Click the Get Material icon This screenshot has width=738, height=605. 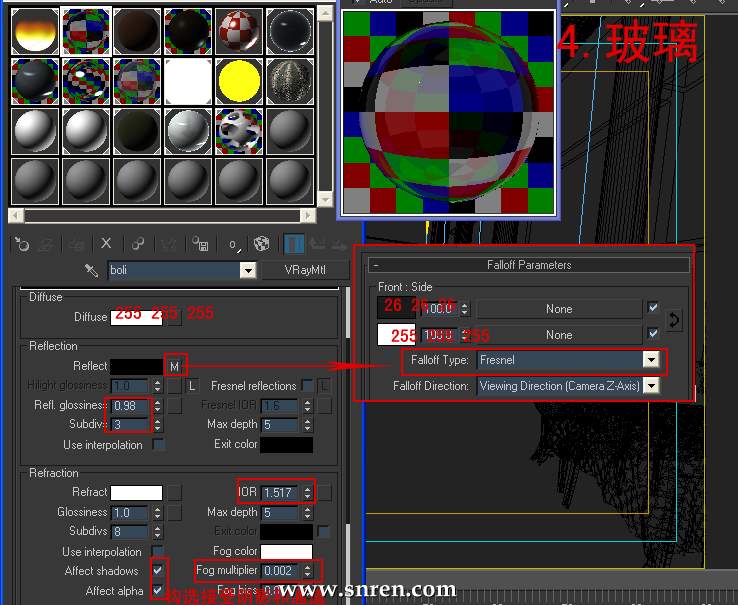pos(20,244)
